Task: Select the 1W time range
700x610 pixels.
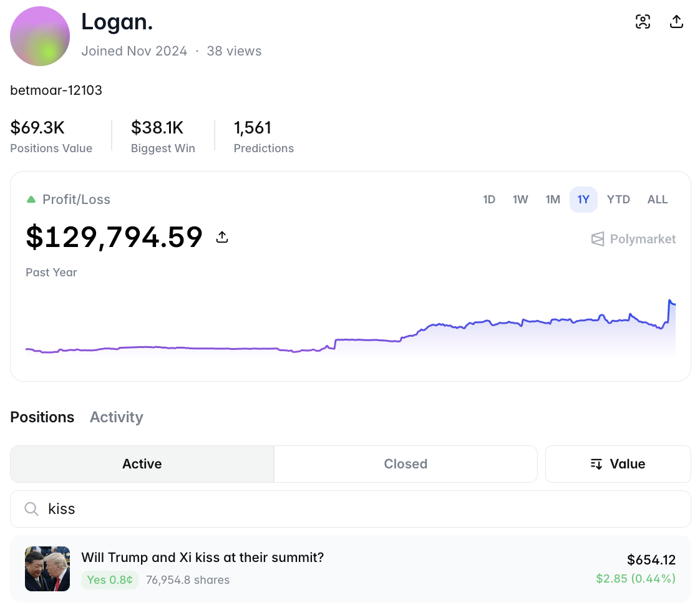Action: coord(520,200)
